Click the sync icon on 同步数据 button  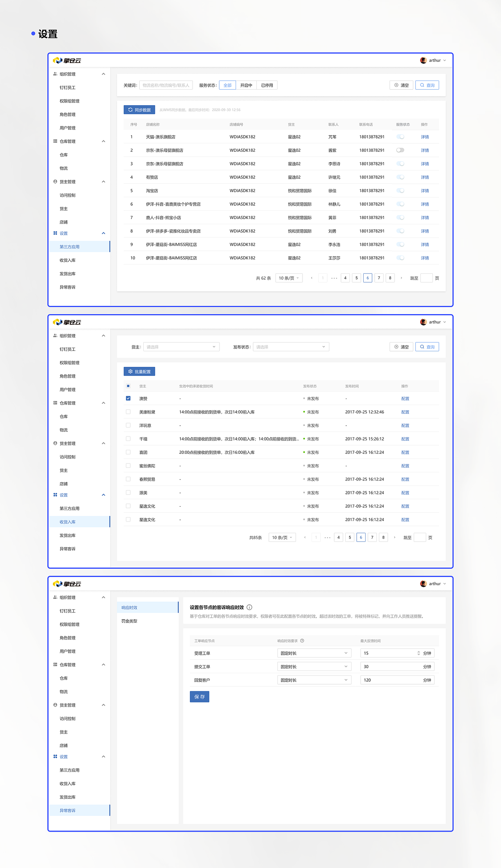point(130,110)
